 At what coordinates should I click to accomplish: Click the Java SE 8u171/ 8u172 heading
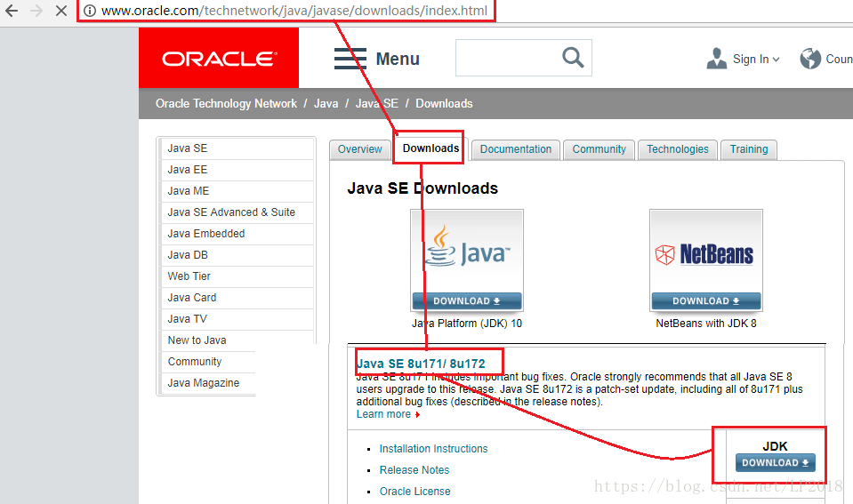pyautogui.click(x=421, y=364)
